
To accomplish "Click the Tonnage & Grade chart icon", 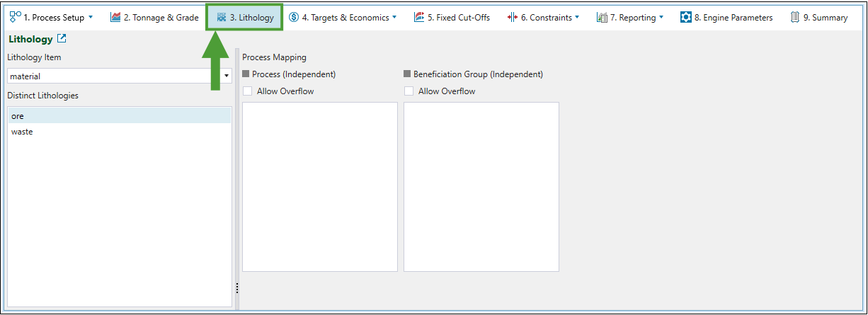I will pos(115,17).
